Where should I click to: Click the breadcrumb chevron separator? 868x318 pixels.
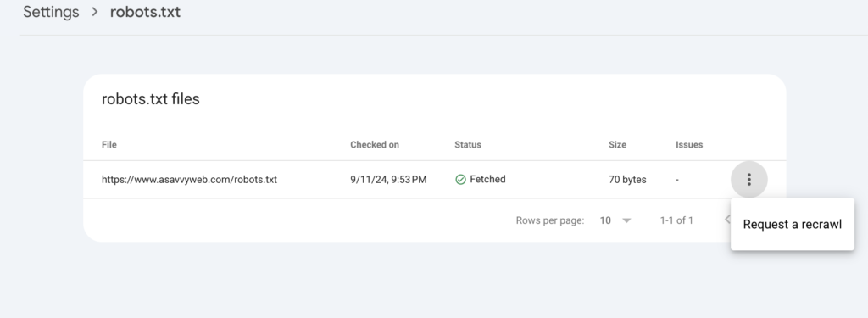coord(95,12)
